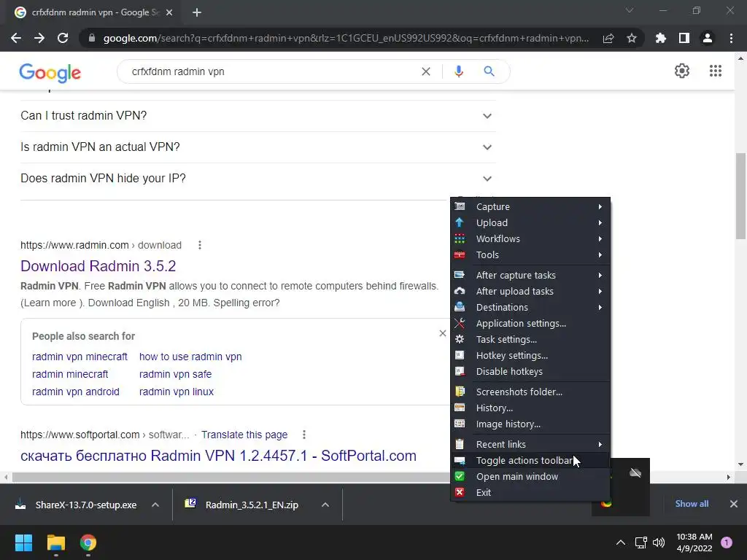Click Translate this page link
Image resolution: width=747 pixels, height=560 pixels.
pyautogui.click(x=244, y=435)
